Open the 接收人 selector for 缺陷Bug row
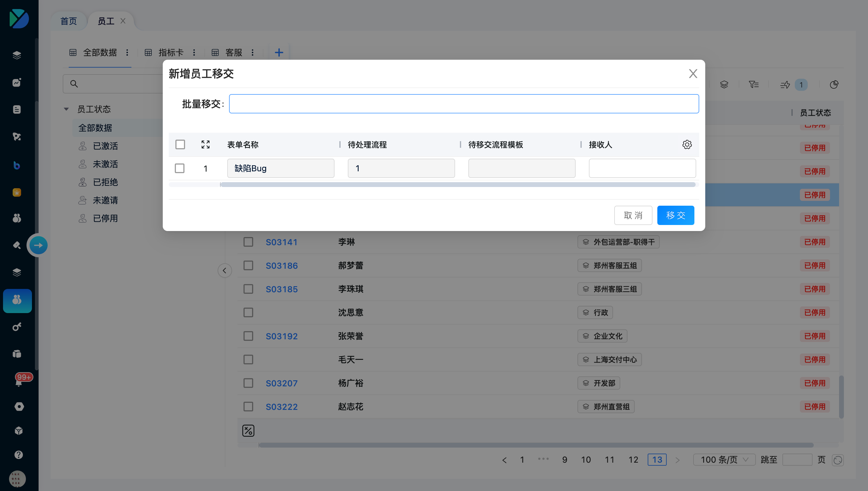 (642, 168)
